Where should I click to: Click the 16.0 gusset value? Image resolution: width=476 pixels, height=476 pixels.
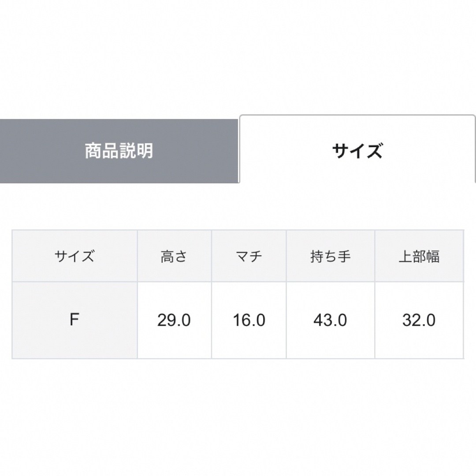[249, 320]
